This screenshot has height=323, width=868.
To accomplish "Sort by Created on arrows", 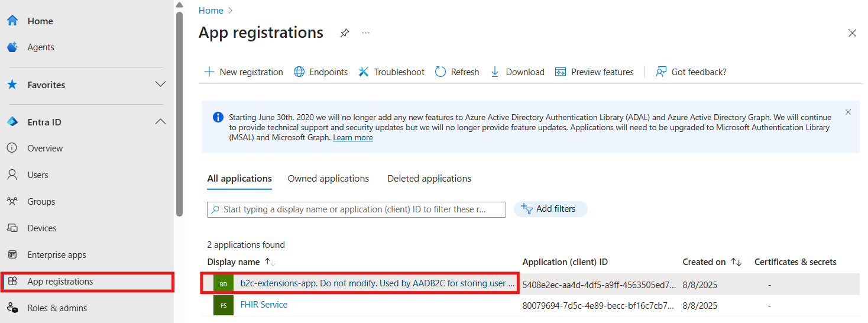I will pos(736,262).
